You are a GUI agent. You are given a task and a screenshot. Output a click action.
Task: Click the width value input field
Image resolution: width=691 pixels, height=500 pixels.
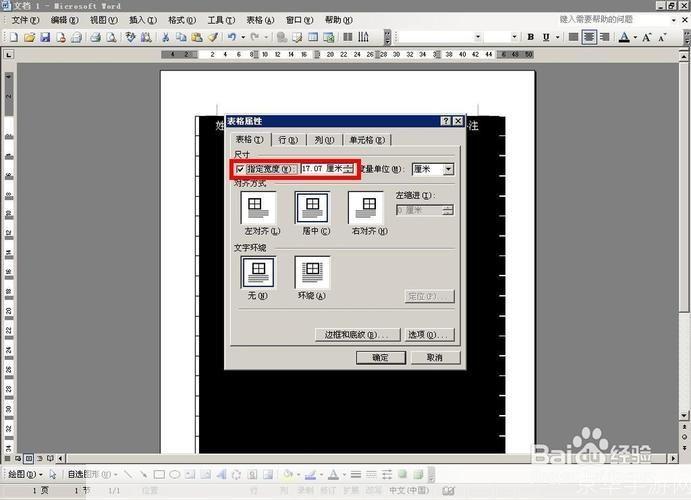click(x=320, y=170)
